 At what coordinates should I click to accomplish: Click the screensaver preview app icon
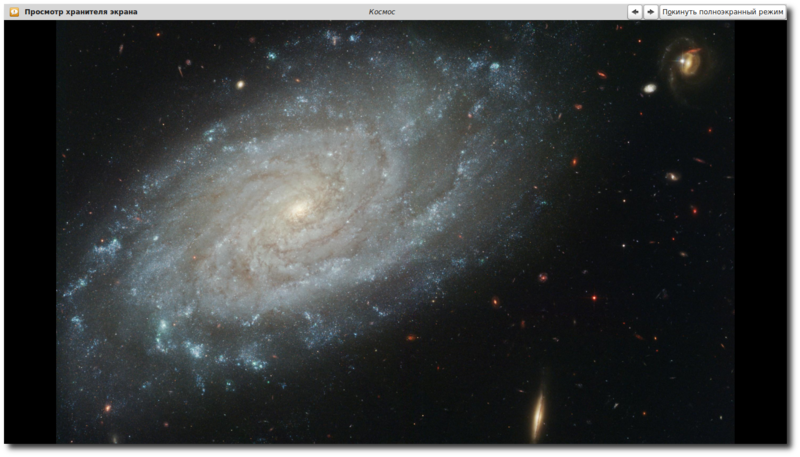pos(14,12)
